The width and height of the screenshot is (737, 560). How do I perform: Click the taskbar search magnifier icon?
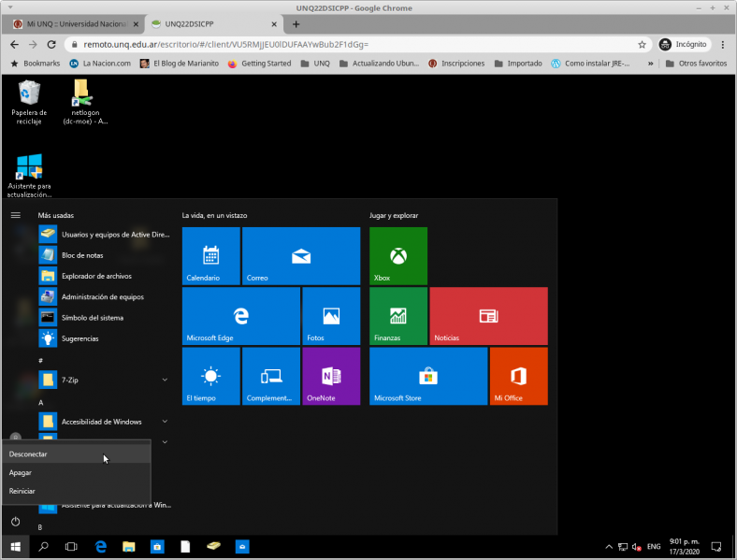(x=43, y=546)
